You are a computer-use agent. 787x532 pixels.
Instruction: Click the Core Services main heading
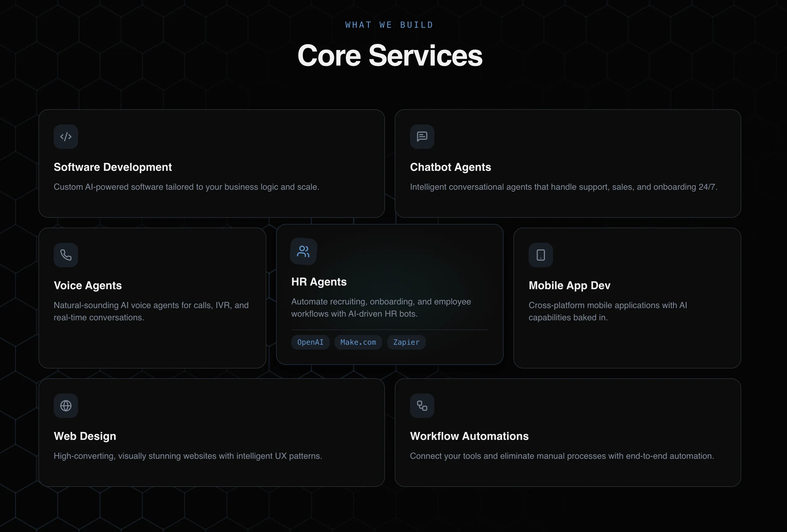click(x=390, y=56)
